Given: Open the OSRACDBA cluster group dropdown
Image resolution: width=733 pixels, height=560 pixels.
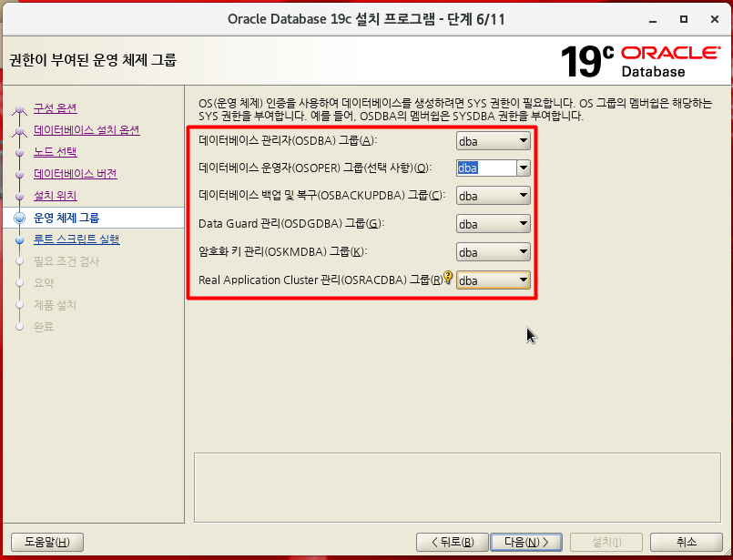Looking at the screenshot, I should (494, 280).
